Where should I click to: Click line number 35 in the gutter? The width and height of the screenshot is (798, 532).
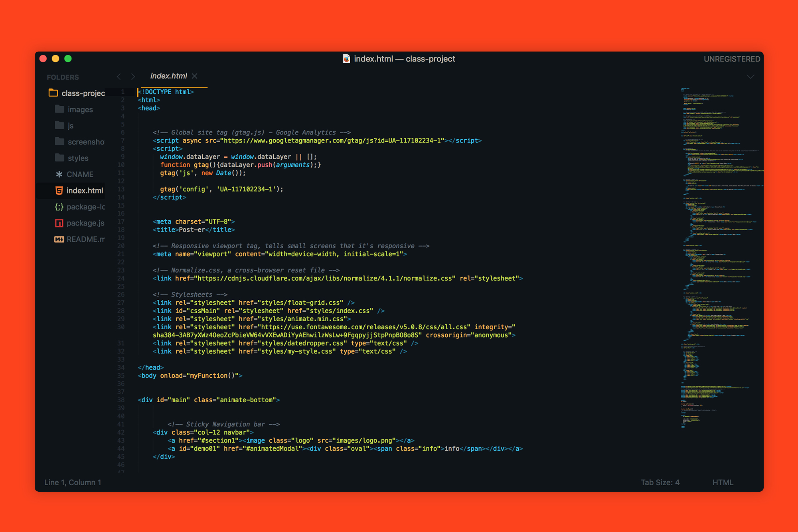[121, 376]
